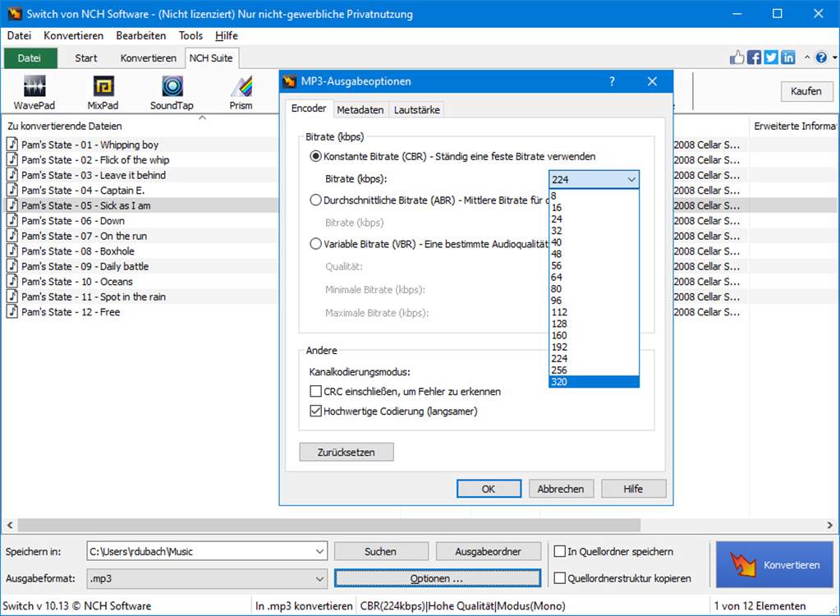Screen dimensions: 840x616
Task: Select Konstante Bitrate (CBR) radio button
Action: (316, 156)
